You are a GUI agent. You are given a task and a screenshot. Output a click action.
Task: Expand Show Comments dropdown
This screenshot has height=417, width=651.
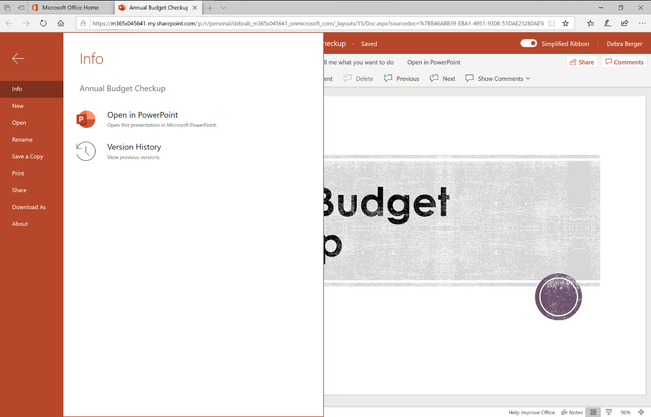point(497,78)
